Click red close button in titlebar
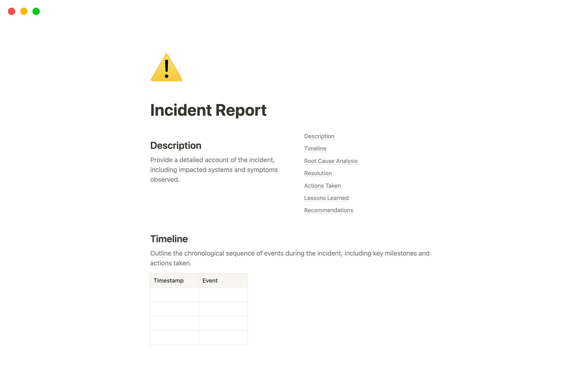588x368 pixels. point(11,11)
